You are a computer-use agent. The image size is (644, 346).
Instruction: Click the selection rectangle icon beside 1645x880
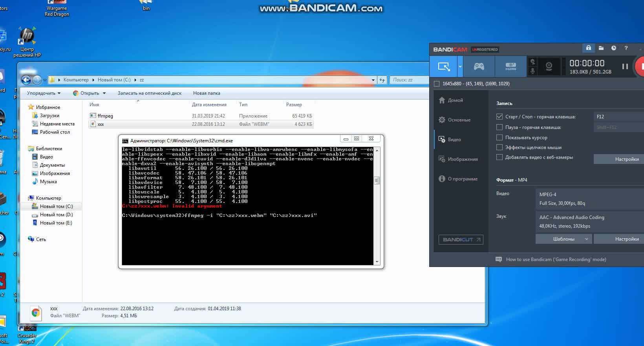pyautogui.click(x=436, y=84)
